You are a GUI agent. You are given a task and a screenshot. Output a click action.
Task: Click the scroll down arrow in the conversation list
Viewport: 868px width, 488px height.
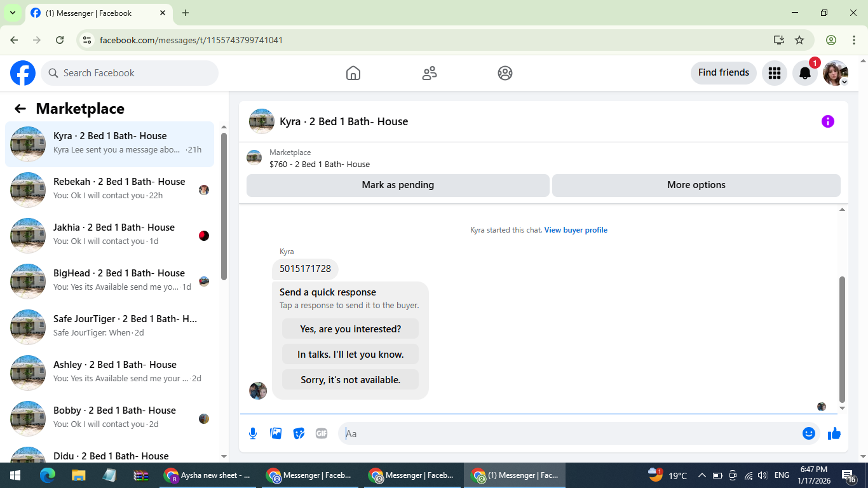pos(224,456)
